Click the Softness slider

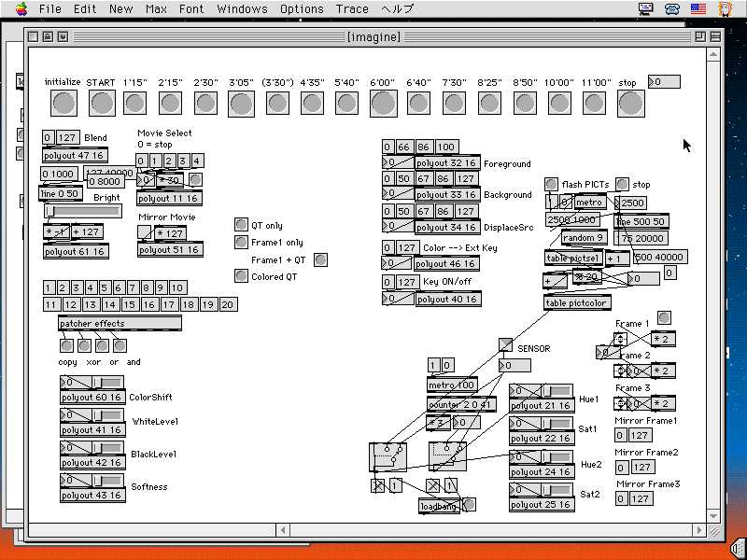point(107,481)
